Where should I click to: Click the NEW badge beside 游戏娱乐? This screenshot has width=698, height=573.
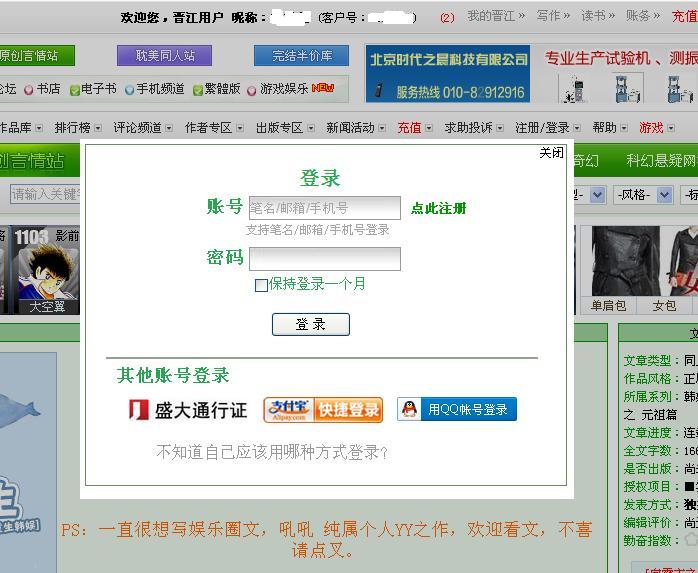click(323, 88)
